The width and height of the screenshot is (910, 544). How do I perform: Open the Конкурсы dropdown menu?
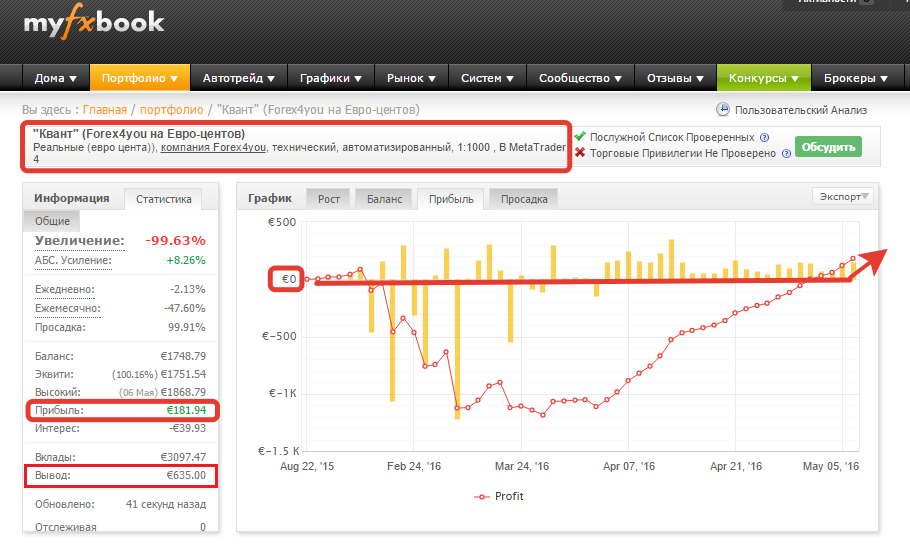pyautogui.click(x=764, y=78)
